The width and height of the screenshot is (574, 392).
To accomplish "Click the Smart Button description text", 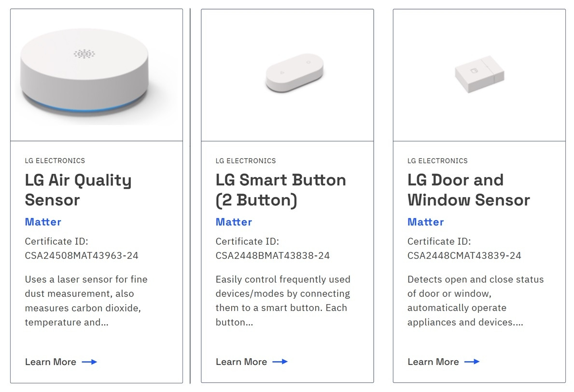I will pyautogui.click(x=282, y=300).
